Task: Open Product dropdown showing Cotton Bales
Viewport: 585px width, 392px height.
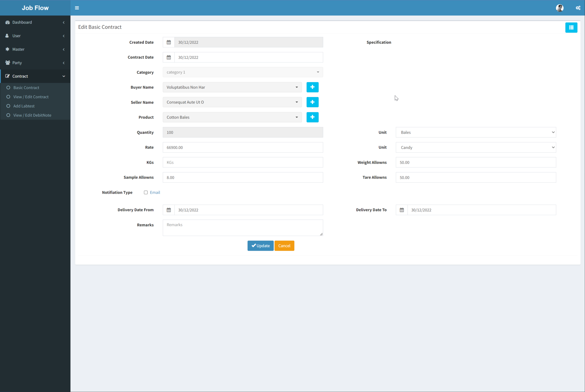Action: (232, 117)
